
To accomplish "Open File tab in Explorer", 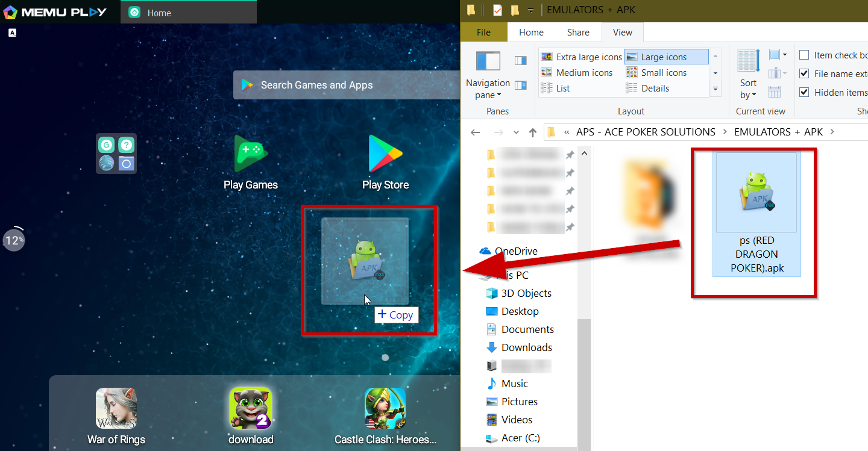I will [x=484, y=33].
